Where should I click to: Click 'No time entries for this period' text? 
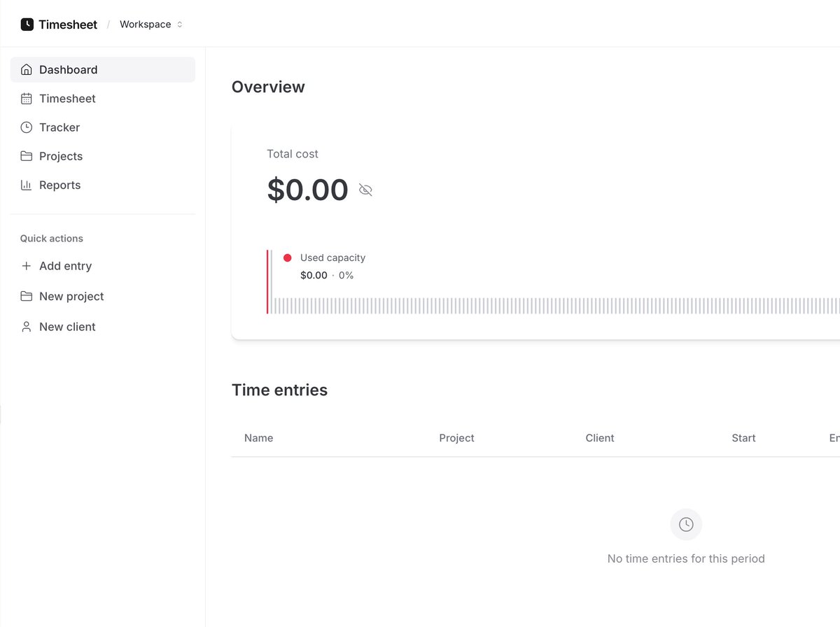[x=686, y=558]
